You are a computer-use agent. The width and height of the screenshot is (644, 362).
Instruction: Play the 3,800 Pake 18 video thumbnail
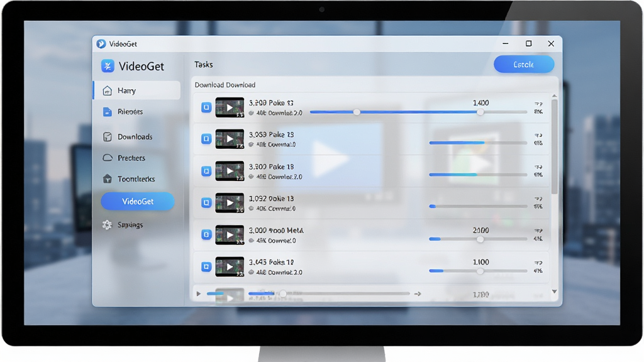coord(230,171)
